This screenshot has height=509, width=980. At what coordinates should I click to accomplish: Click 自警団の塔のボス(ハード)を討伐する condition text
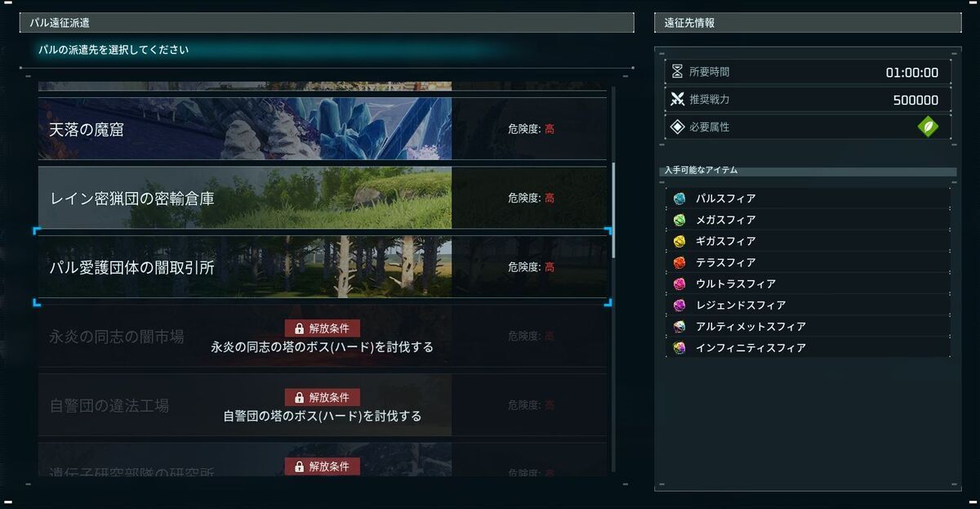click(322, 416)
